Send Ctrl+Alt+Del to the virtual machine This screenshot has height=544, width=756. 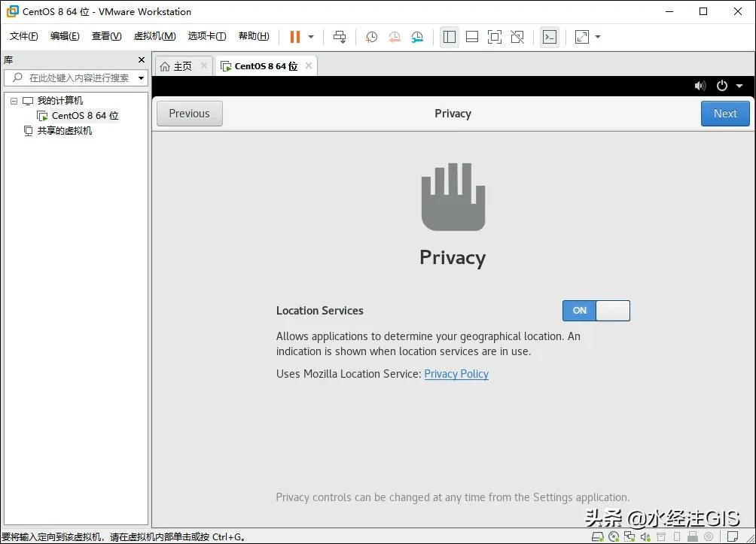[x=340, y=36]
